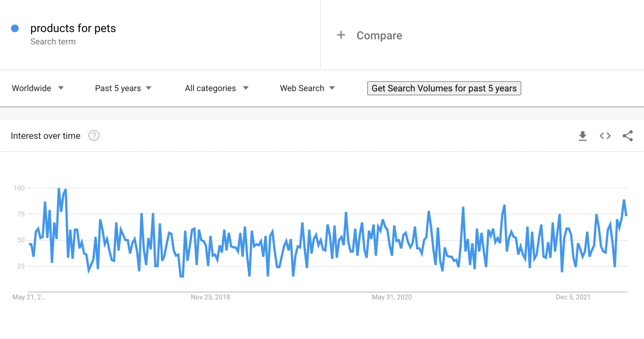Open the embed chart code view
The height and width of the screenshot is (339, 644).
pos(604,136)
